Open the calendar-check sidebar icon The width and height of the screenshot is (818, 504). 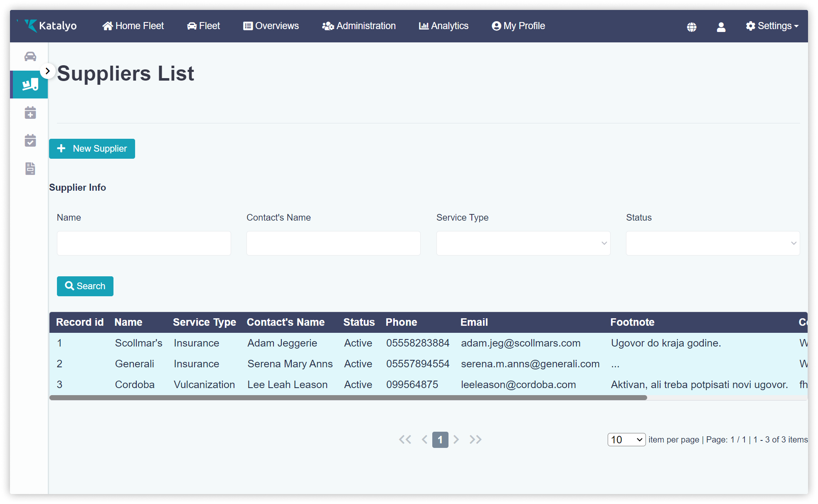[30, 140]
